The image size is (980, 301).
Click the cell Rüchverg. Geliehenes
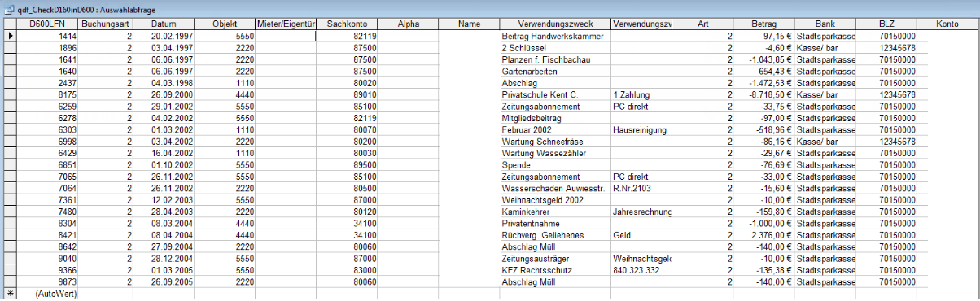pyautogui.click(x=554, y=234)
